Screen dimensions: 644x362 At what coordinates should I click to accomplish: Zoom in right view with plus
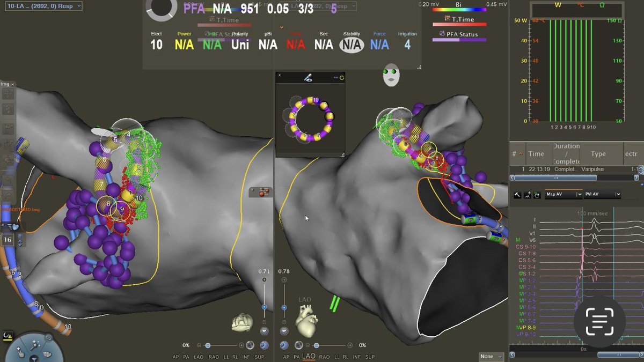tap(284, 280)
